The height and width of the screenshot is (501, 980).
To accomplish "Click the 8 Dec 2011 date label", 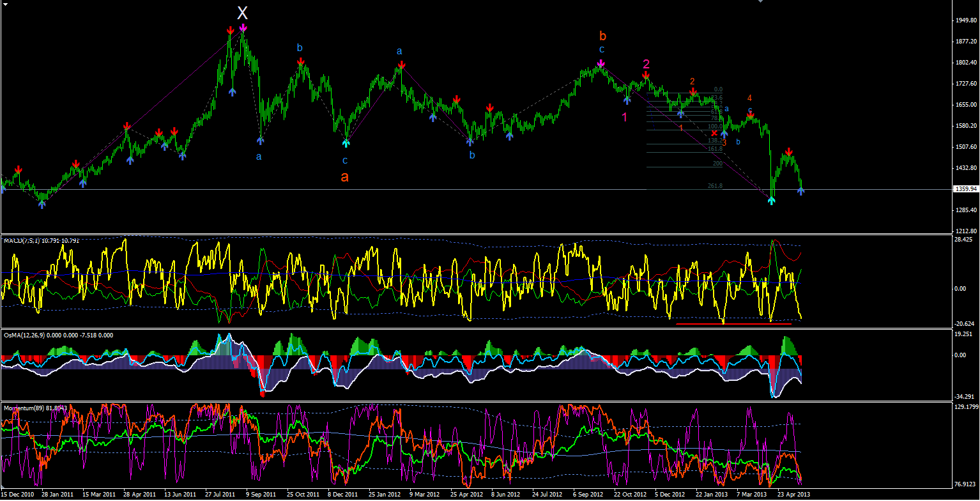I will [x=344, y=495].
